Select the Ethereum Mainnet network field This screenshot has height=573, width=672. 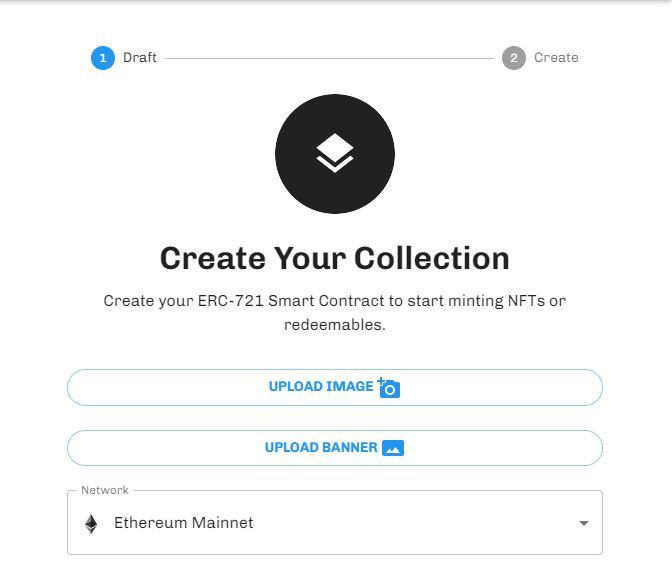[x=335, y=522]
